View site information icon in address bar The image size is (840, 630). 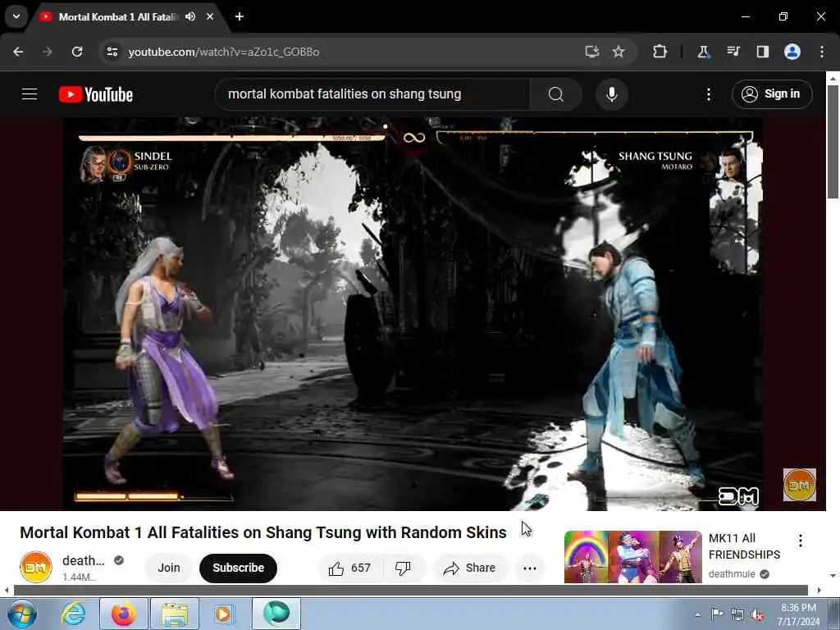point(112,52)
